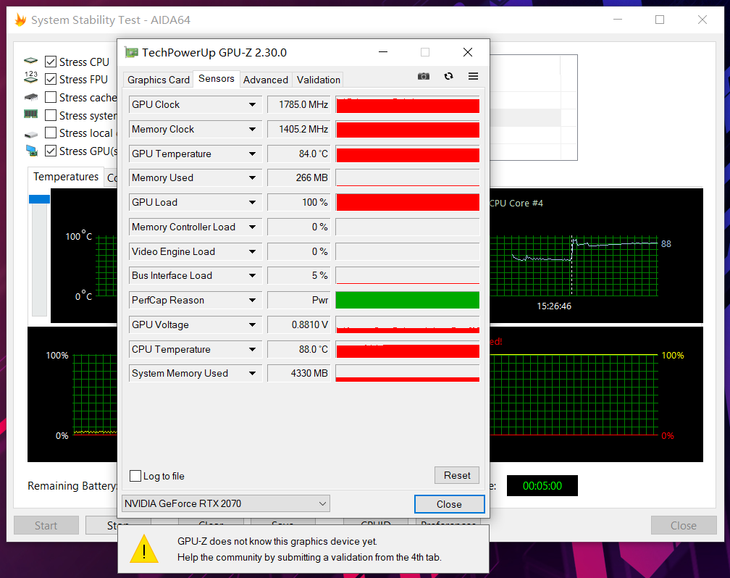Click the AIDA64 flame icon in title bar
Viewport: 730px width, 578px height.
19,20
